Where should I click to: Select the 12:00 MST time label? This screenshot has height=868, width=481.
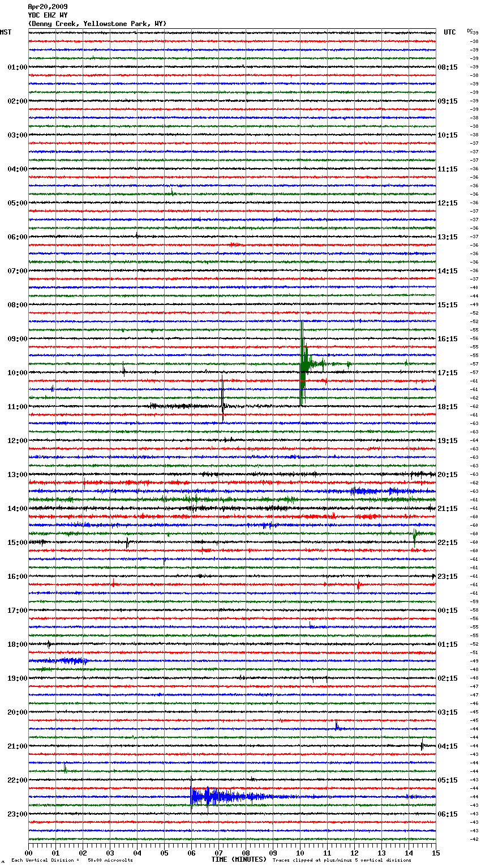click(18, 441)
